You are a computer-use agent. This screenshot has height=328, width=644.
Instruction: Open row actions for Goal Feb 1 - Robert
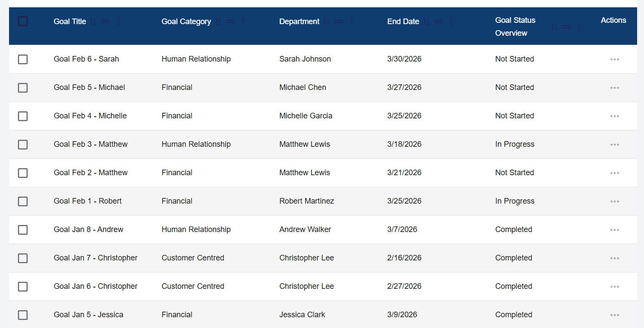(614, 201)
